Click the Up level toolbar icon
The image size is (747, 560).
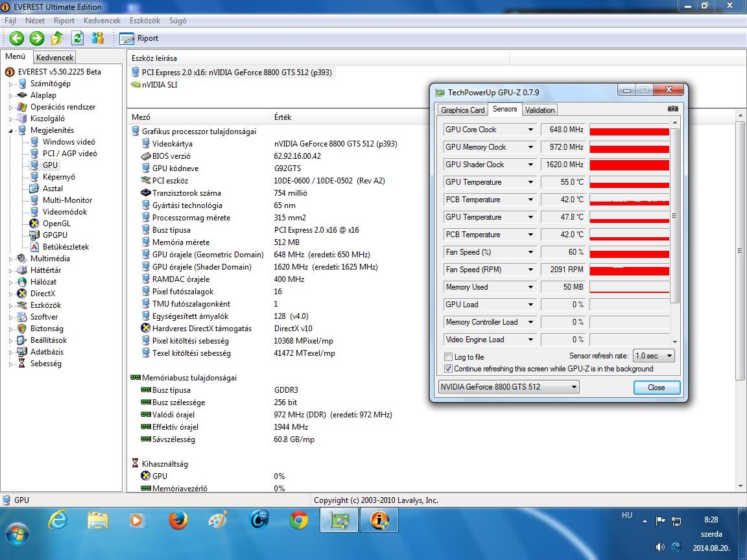tap(57, 38)
